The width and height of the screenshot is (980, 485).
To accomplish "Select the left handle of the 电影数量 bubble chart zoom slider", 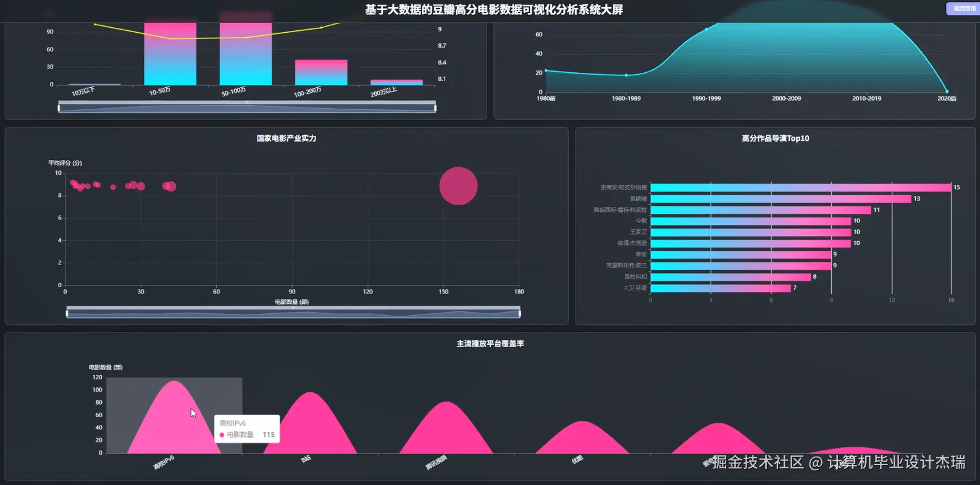I will (67, 313).
